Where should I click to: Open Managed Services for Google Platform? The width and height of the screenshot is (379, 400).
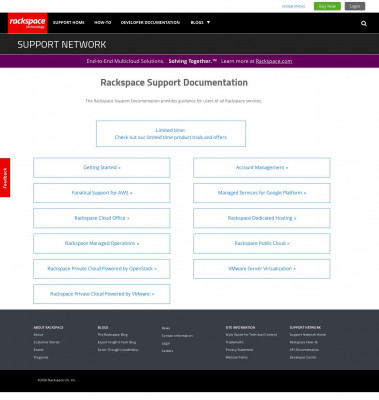click(262, 193)
